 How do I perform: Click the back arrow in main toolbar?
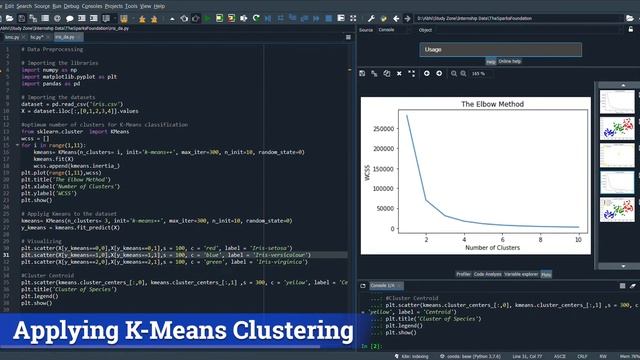pos(396,18)
